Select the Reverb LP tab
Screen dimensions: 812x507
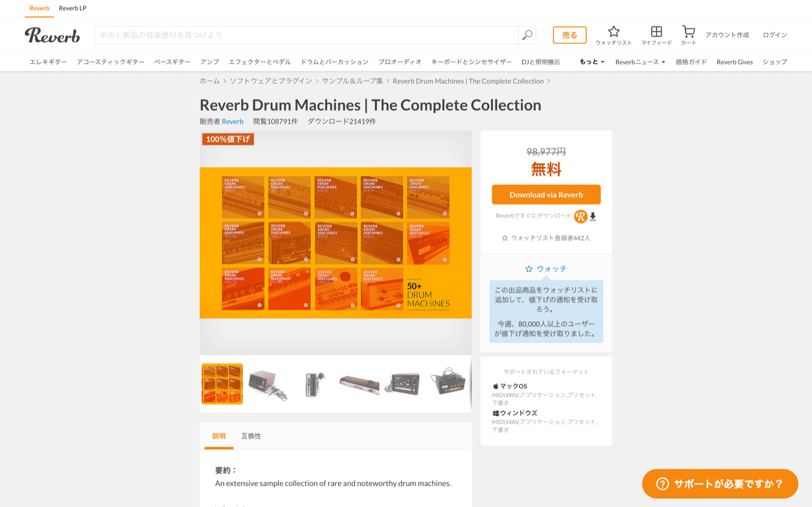click(x=71, y=8)
